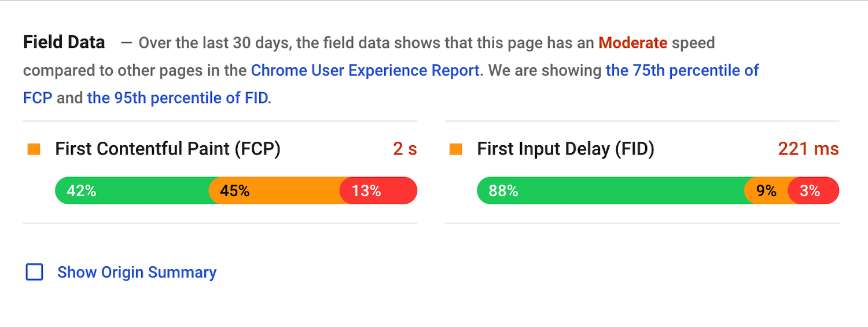Open the 75th percentile of FCP link

coord(682,71)
